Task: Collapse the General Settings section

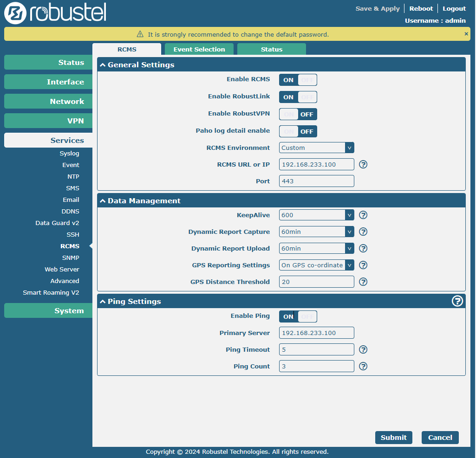Action: coord(103,65)
